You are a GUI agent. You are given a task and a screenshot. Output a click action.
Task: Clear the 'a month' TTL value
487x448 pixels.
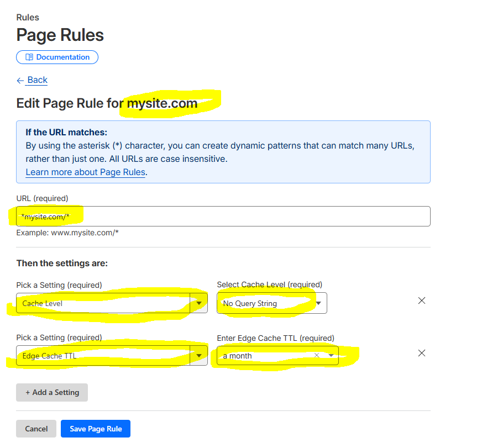click(x=317, y=356)
